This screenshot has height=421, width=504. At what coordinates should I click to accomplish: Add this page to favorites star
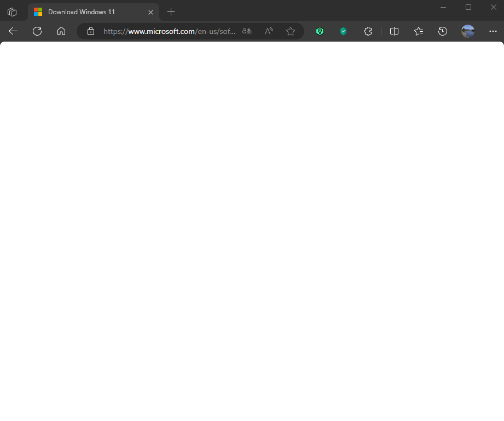point(291,31)
